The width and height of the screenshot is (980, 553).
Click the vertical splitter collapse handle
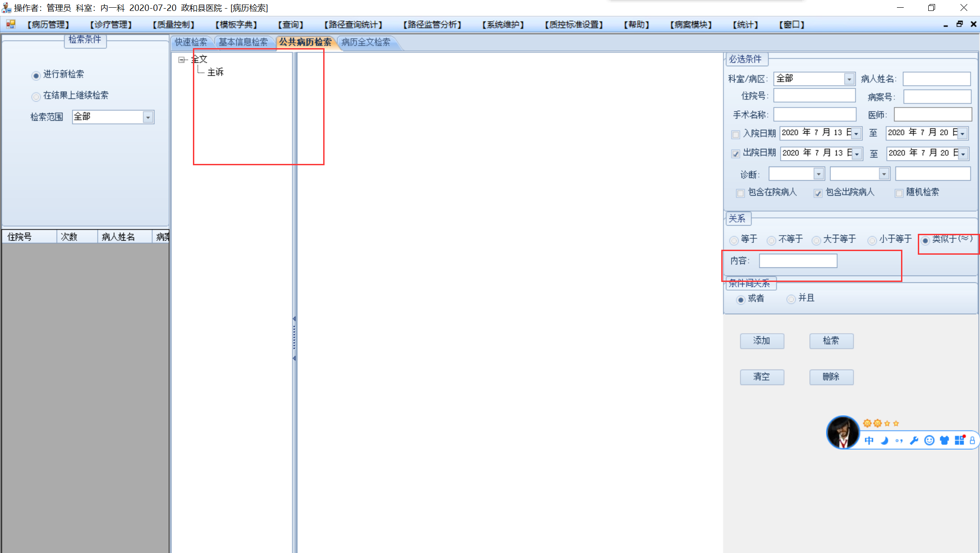294,338
